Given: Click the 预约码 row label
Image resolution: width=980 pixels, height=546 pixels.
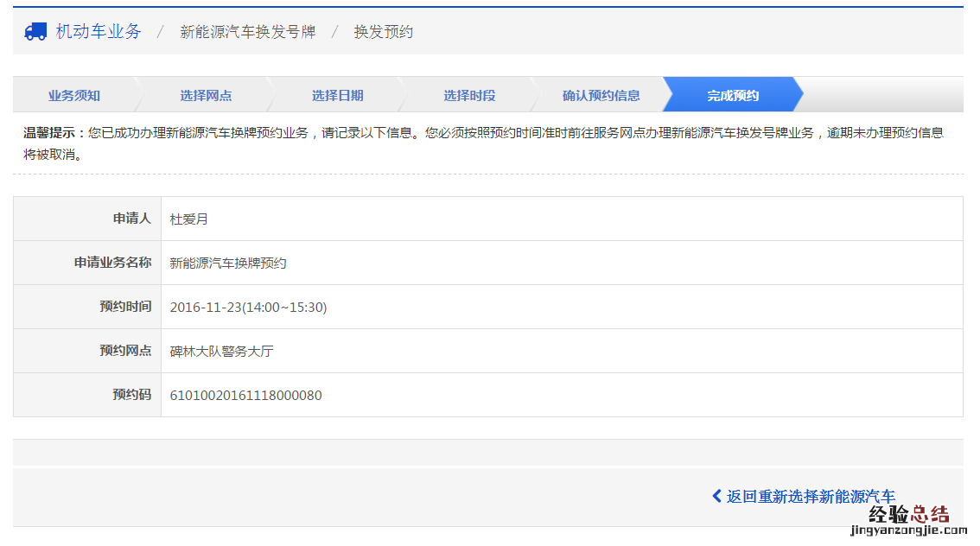Looking at the screenshot, I should click(131, 395).
